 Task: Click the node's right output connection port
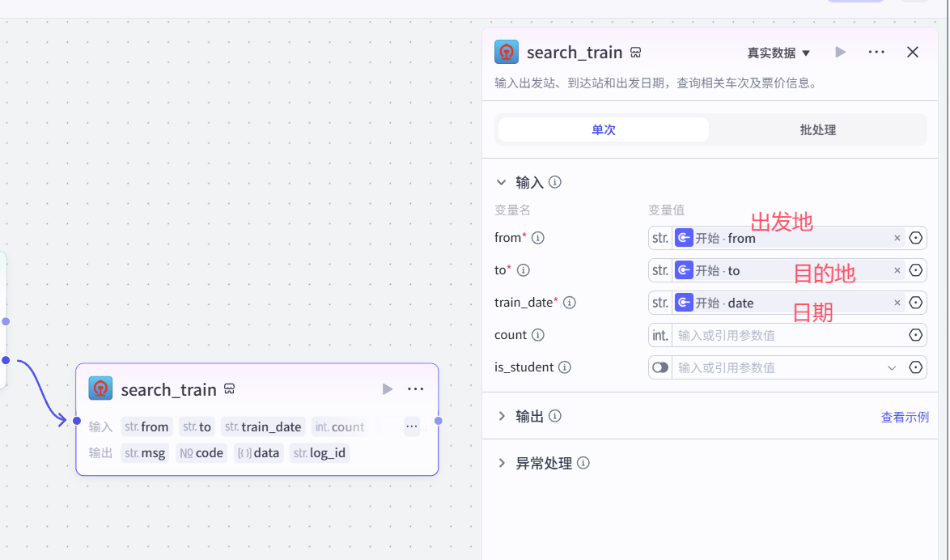click(439, 421)
